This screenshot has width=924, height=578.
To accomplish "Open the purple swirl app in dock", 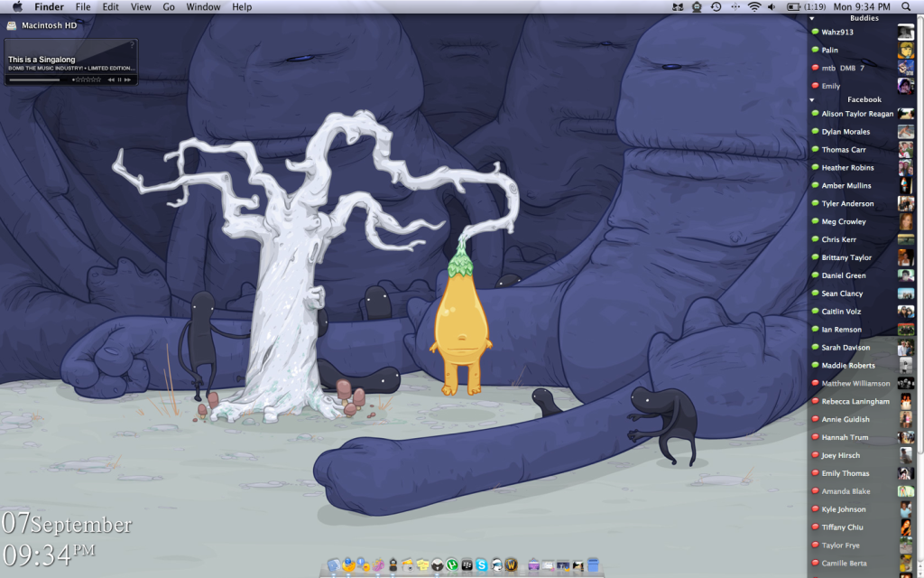I will click(378, 565).
